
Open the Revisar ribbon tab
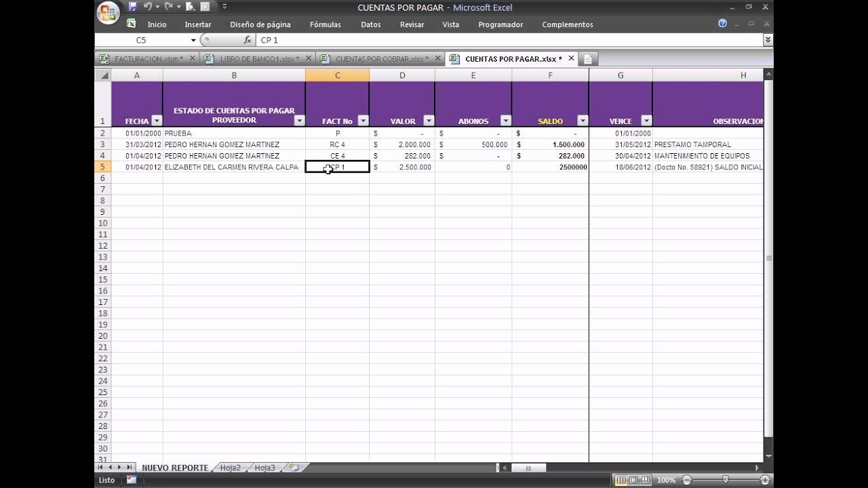(412, 24)
